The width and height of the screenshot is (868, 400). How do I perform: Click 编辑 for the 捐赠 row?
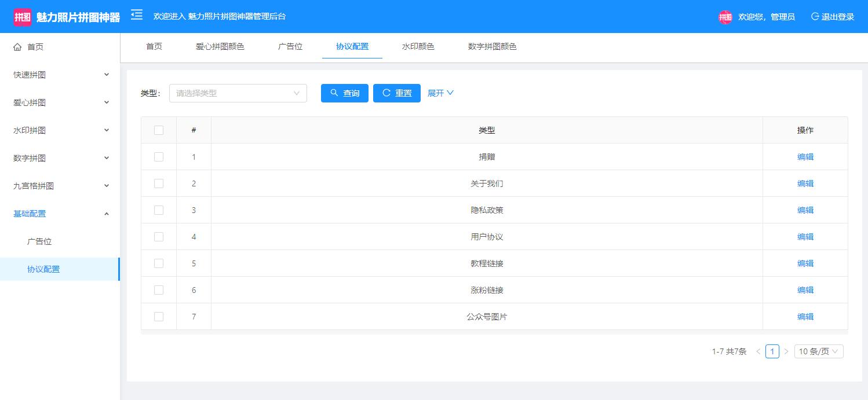(805, 157)
